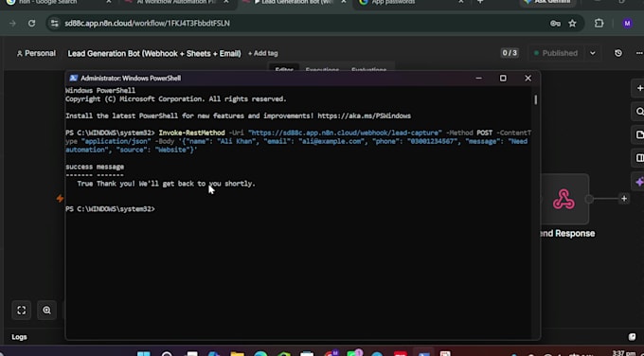Click the add node plus in right sidebar
The image size is (644, 356).
pos(639,88)
